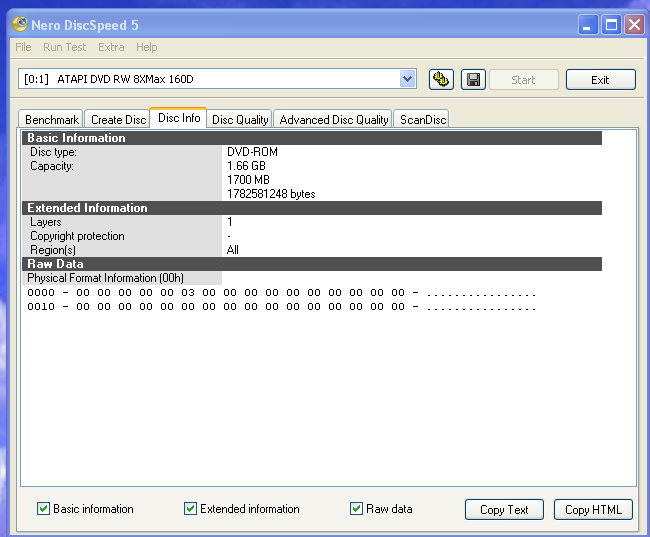Click the Save floppy disk icon

tap(473, 79)
